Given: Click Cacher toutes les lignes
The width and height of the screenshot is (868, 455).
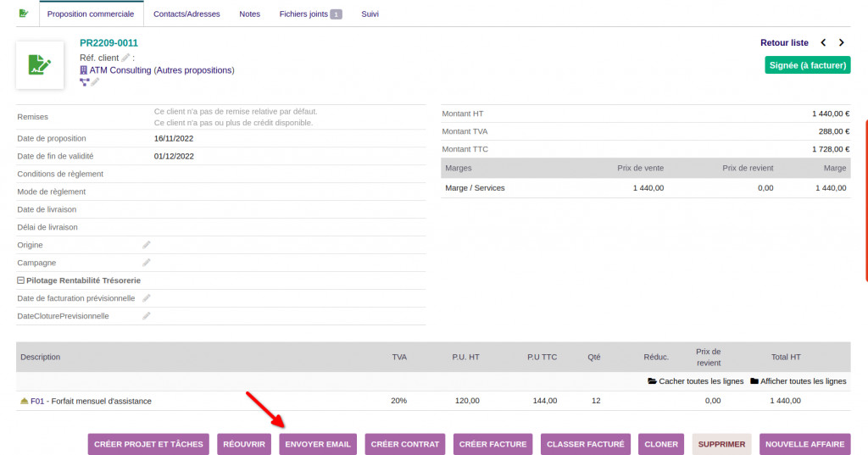Looking at the screenshot, I should coord(695,381).
